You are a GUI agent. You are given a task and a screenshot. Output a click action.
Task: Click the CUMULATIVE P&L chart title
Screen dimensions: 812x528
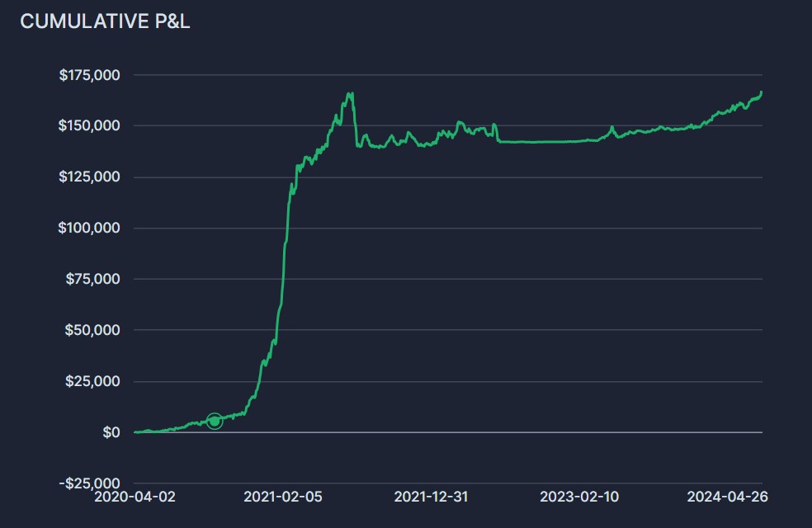click(x=105, y=21)
